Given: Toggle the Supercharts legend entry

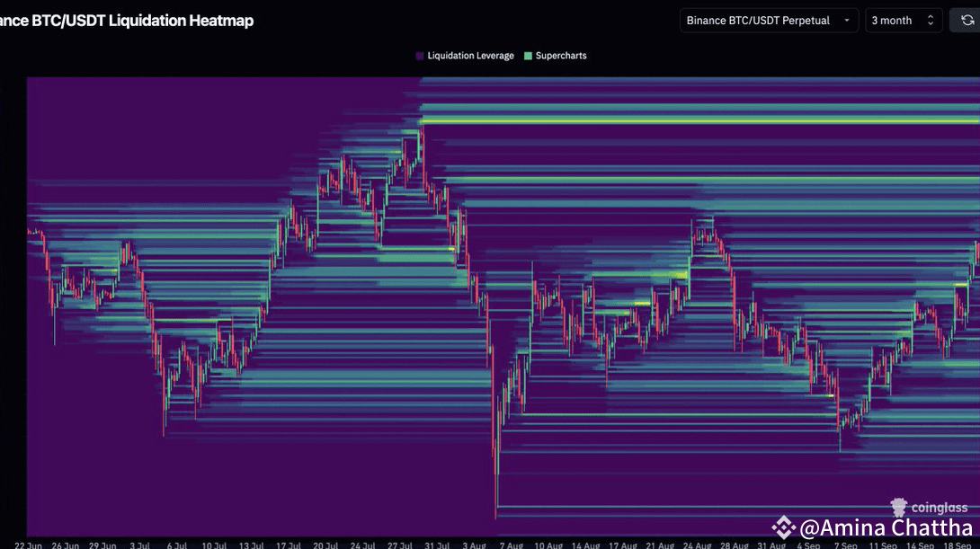Looking at the screenshot, I should coord(555,56).
